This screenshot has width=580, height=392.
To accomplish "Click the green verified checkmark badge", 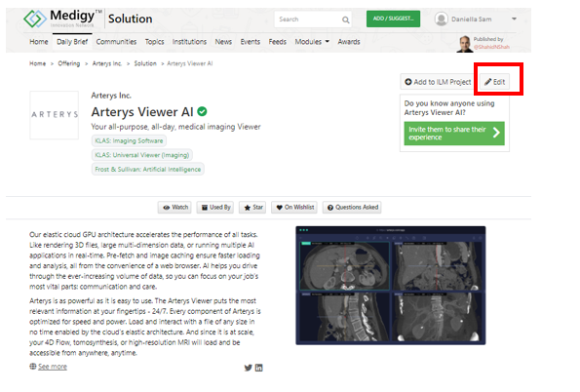I will point(202,111).
